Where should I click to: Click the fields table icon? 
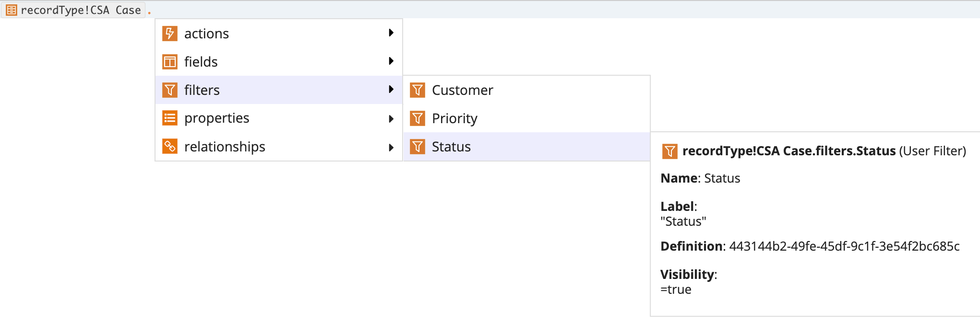(x=170, y=62)
